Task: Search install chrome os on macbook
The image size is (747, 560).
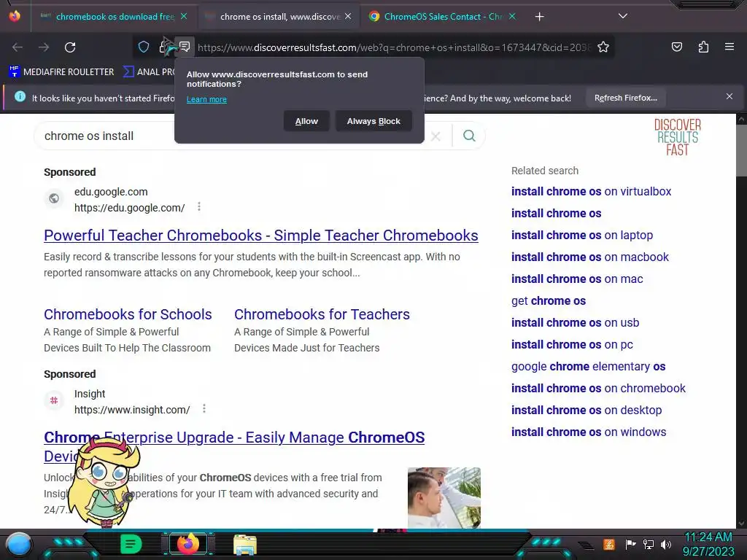Action: tap(589, 257)
